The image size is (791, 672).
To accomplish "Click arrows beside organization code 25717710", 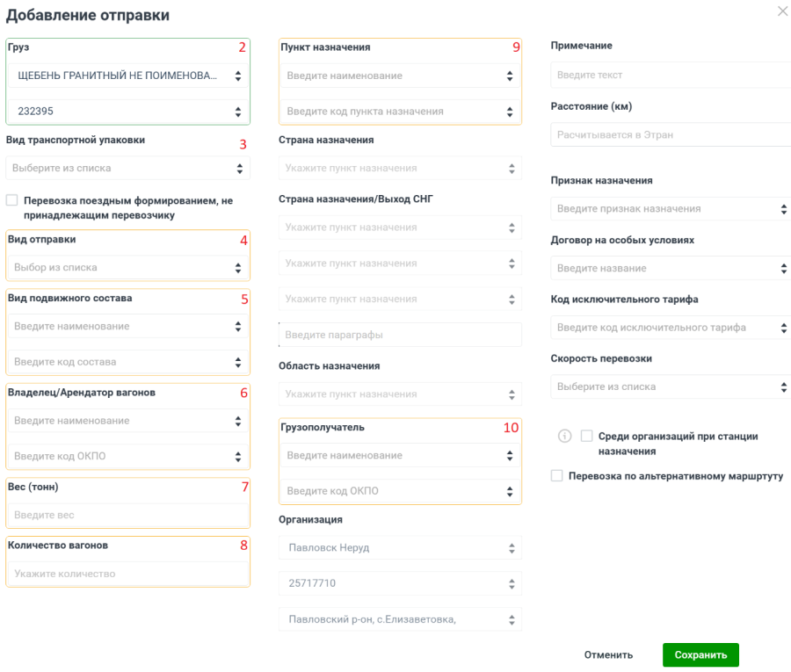I will [x=511, y=583].
